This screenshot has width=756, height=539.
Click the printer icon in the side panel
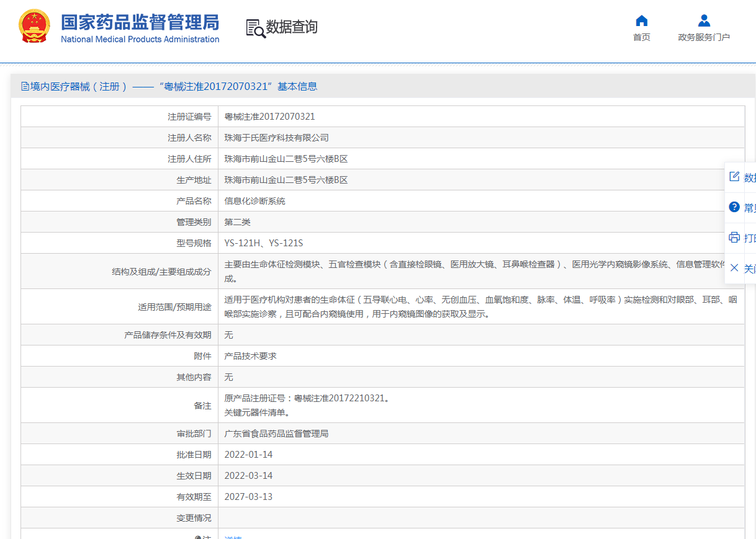734,238
